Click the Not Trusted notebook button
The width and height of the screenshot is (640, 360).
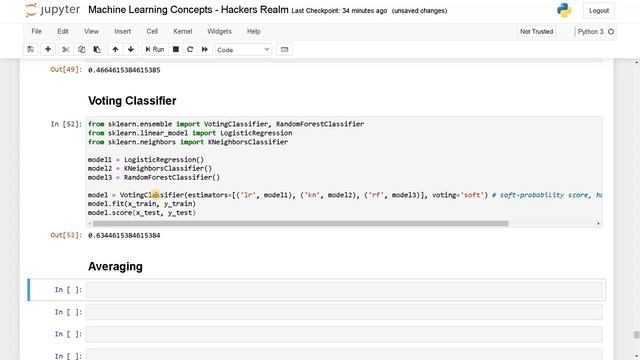536,31
